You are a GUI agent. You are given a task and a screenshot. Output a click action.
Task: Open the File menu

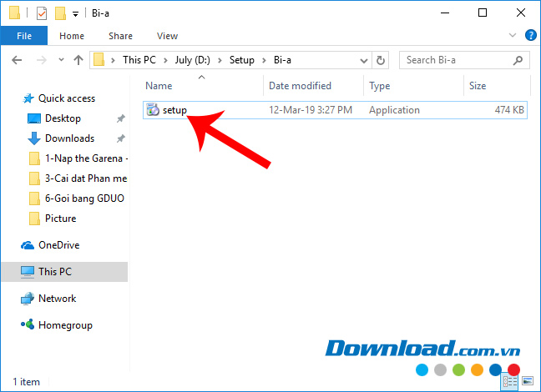click(24, 36)
